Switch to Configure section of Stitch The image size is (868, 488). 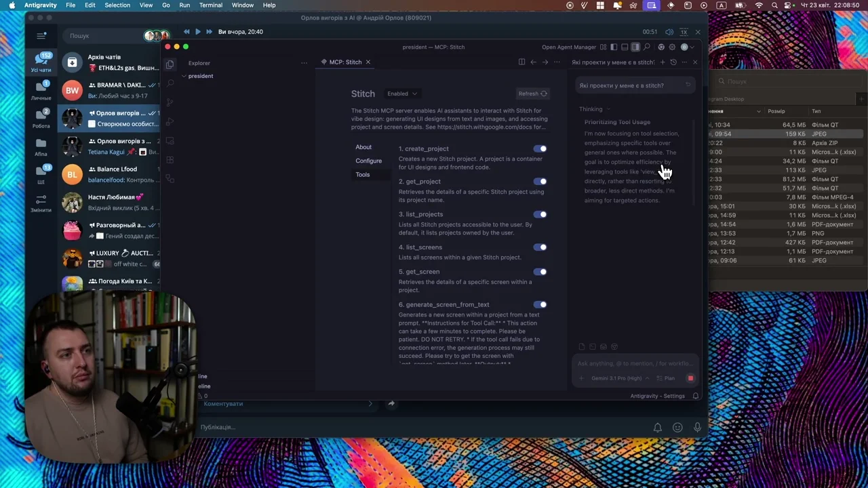369,161
